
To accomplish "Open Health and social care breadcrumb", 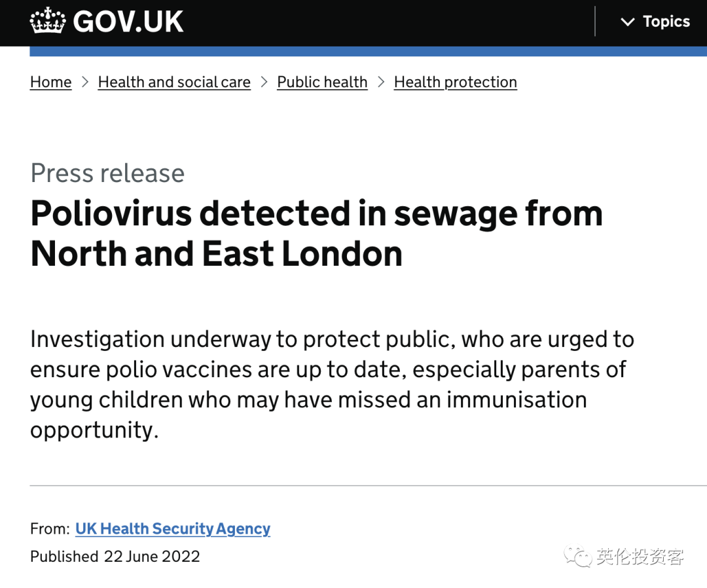I will coord(174,82).
